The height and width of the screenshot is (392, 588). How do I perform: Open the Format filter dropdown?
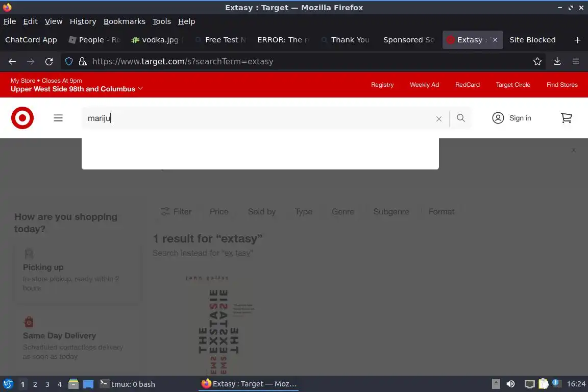point(442,211)
